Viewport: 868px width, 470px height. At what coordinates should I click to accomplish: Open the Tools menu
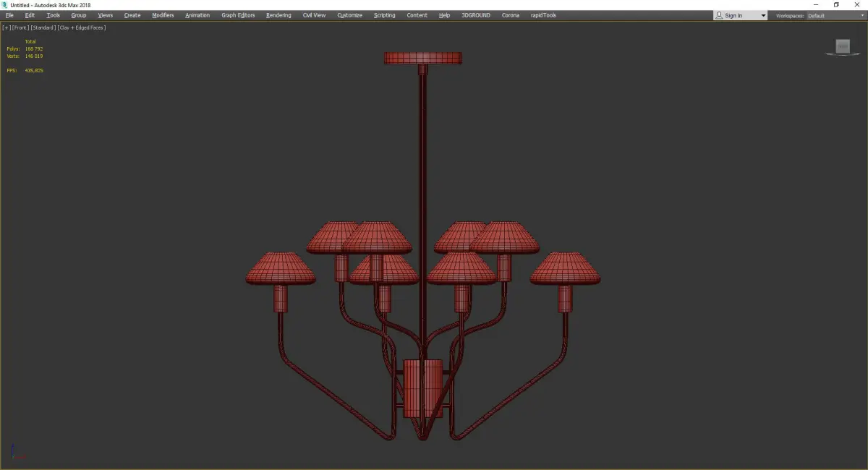point(54,15)
